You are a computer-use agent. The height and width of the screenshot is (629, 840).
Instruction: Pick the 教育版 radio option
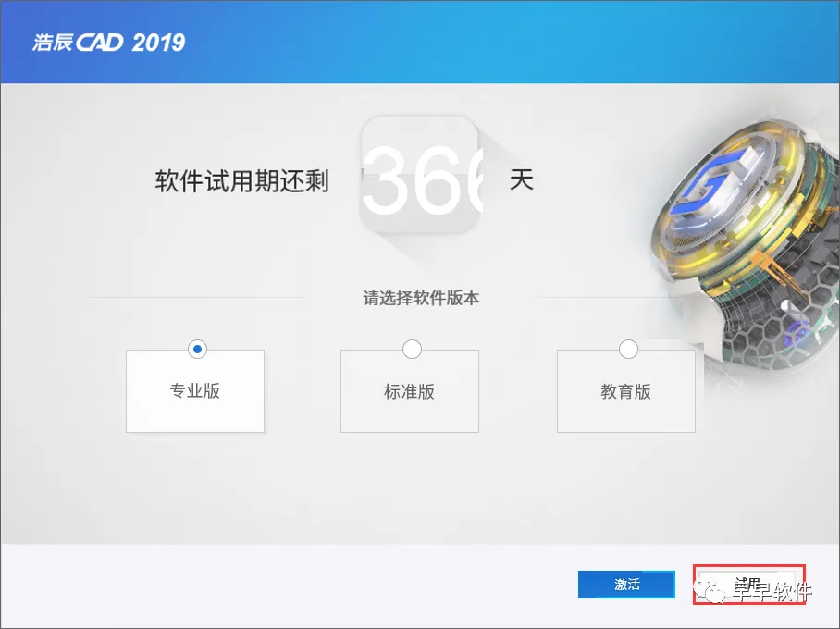(628, 350)
